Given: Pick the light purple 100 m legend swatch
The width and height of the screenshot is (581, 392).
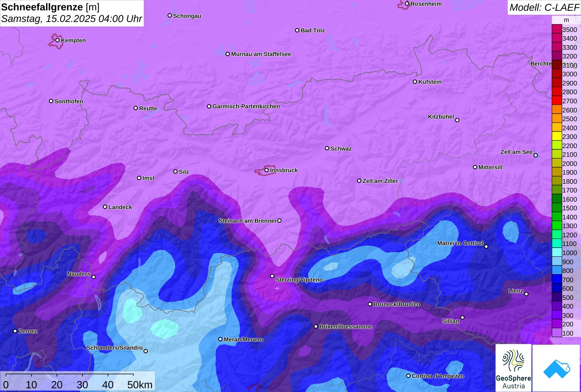Looking at the screenshot, I should tap(557, 333).
